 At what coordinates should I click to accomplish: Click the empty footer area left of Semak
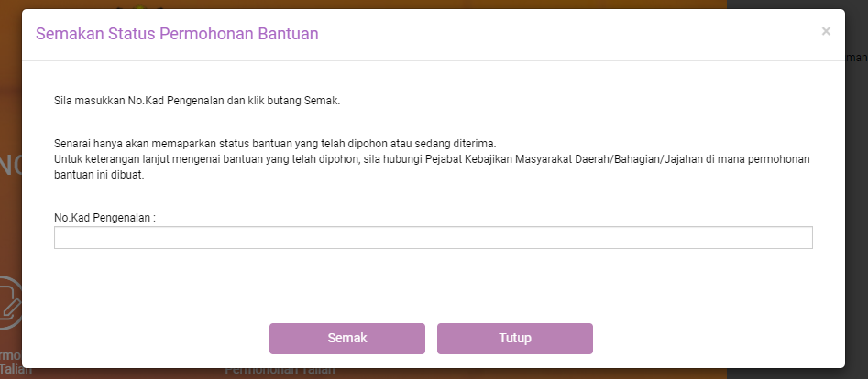coord(147,338)
